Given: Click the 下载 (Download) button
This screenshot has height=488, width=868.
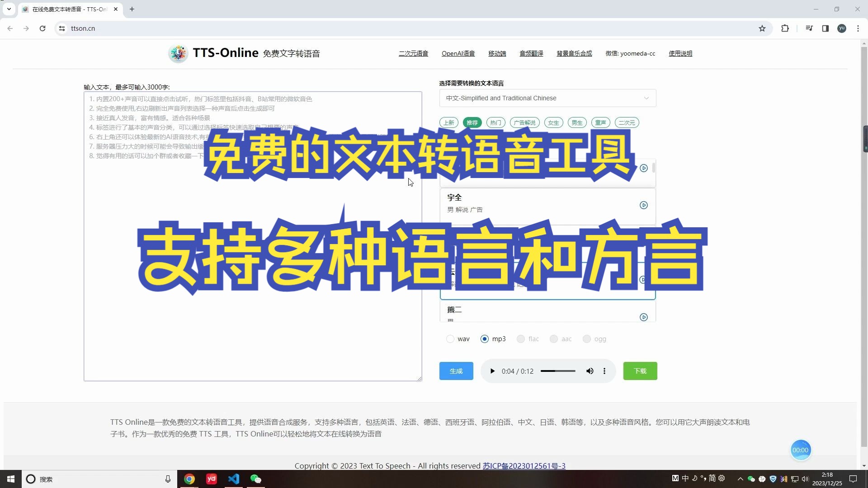Looking at the screenshot, I should (640, 371).
